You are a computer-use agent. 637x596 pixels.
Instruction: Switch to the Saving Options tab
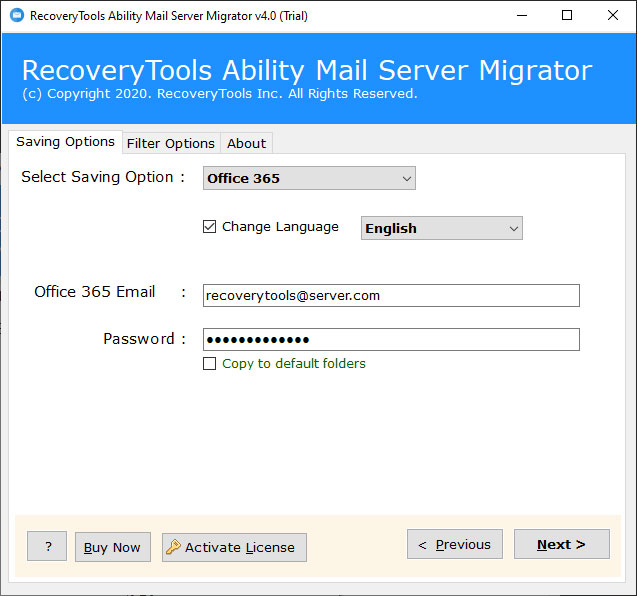click(65, 142)
